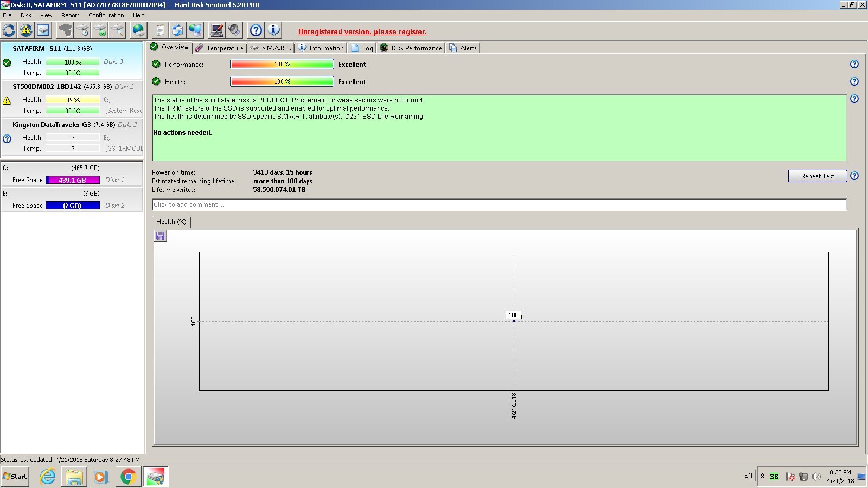Click help icon next to Performance row
This screenshot has width=868, height=488.
coord(854,64)
